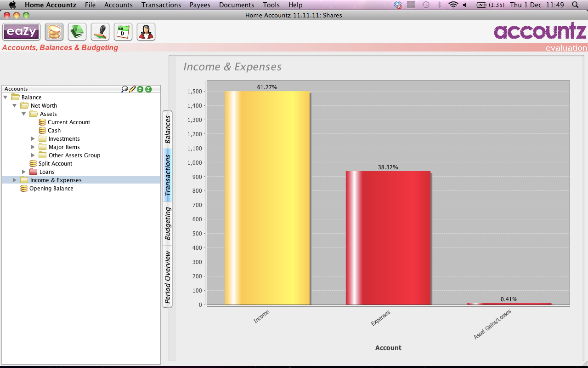Screen dimensions: 588x368
Task: Select the Opening Balance coin icon
Action: click(x=24, y=188)
